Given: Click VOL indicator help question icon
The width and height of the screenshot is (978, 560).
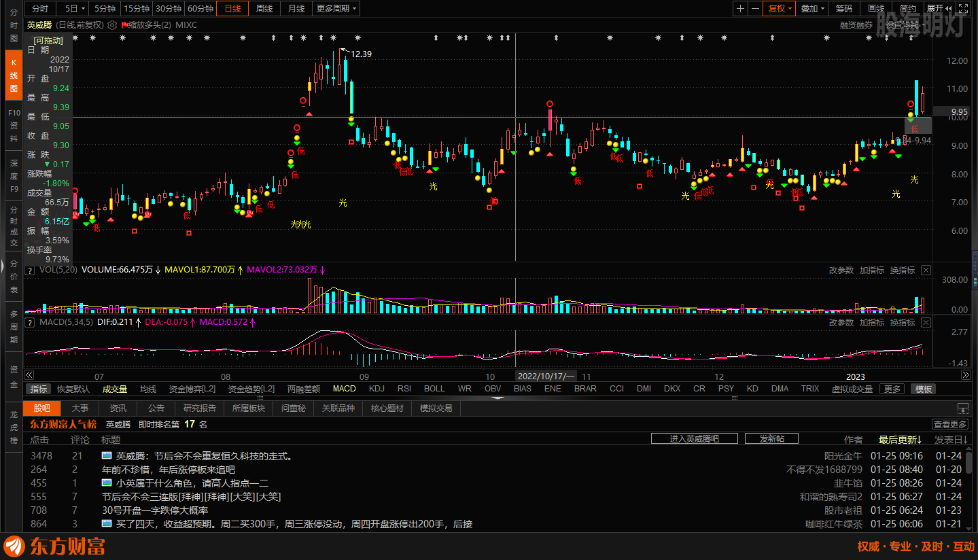Looking at the screenshot, I should pos(30,270).
